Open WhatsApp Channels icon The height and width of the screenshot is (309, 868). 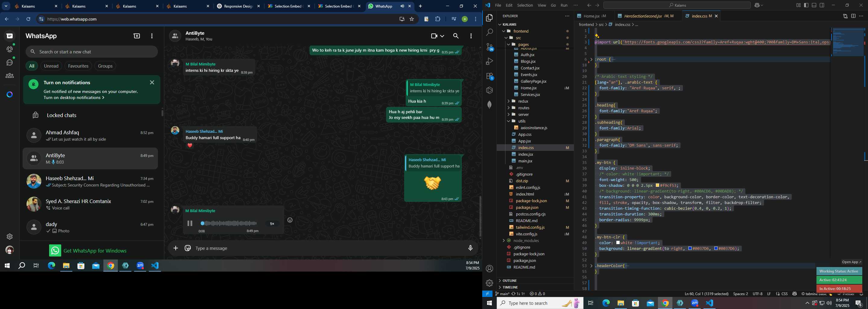click(10, 62)
